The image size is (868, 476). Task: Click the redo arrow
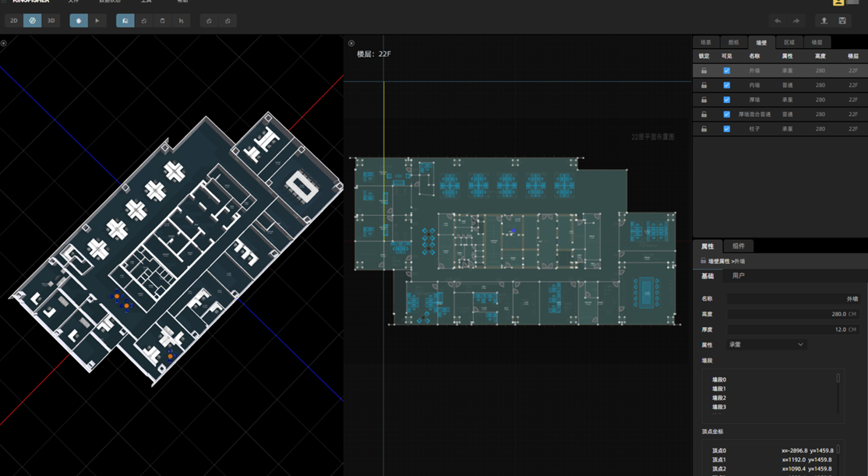(796, 20)
